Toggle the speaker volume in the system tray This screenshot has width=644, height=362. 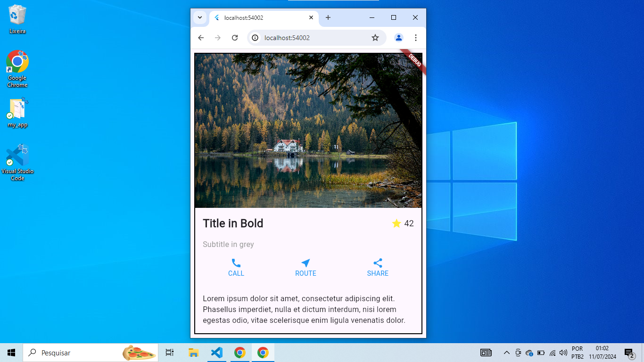click(x=563, y=353)
